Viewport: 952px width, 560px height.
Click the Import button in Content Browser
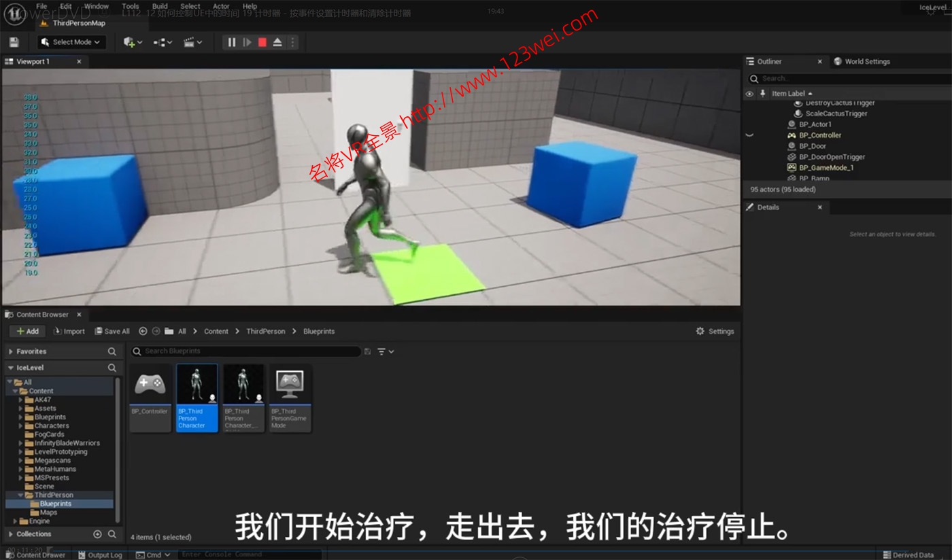pos(69,331)
